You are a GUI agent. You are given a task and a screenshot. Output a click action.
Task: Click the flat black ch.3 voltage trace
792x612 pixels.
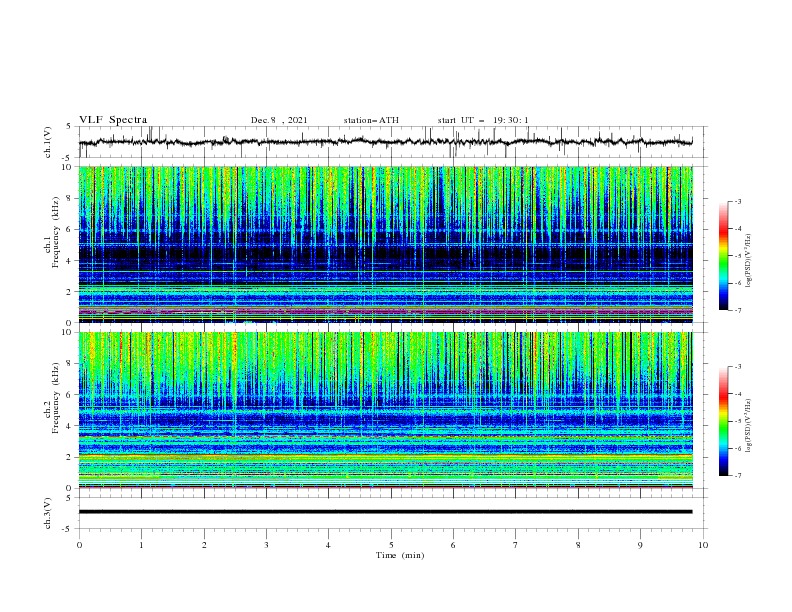pyautogui.click(x=385, y=512)
